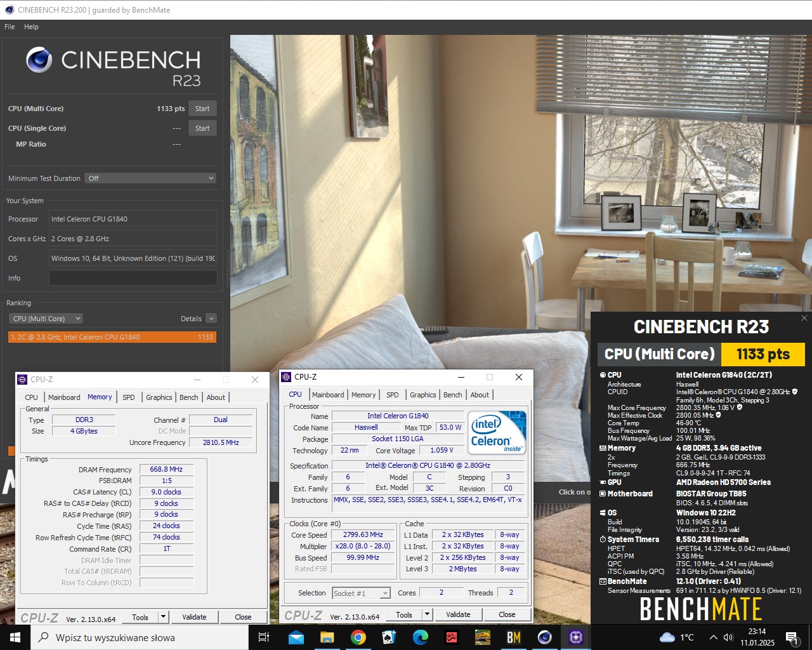Open the Socket #1 selection dropdown
The image size is (812, 650).
click(361, 594)
